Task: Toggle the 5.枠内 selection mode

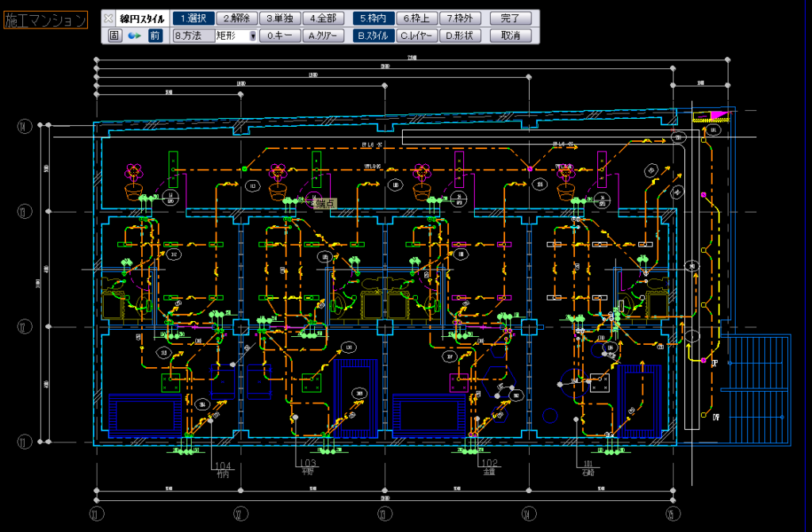Action: 373,19
